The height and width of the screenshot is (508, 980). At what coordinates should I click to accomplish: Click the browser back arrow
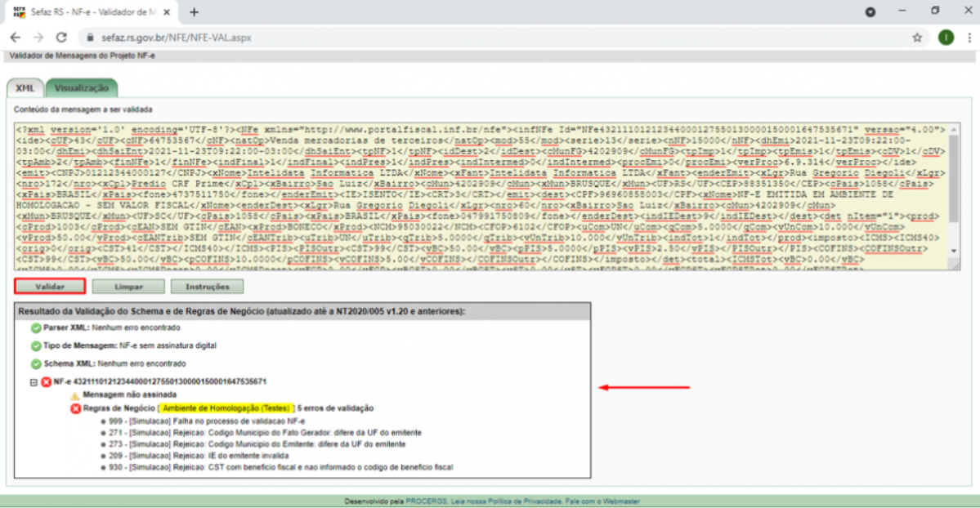tap(15, 38)
